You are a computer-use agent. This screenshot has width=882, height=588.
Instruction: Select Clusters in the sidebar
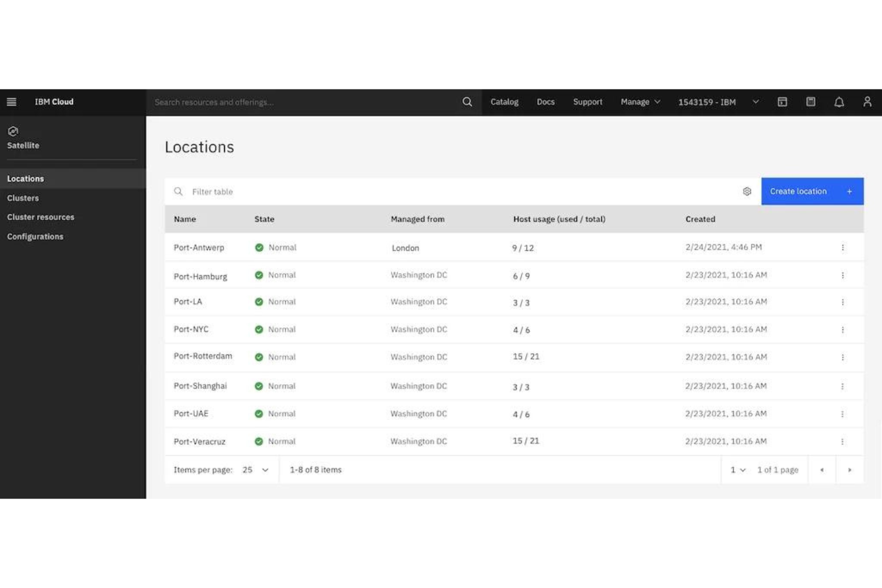point(23,198)
